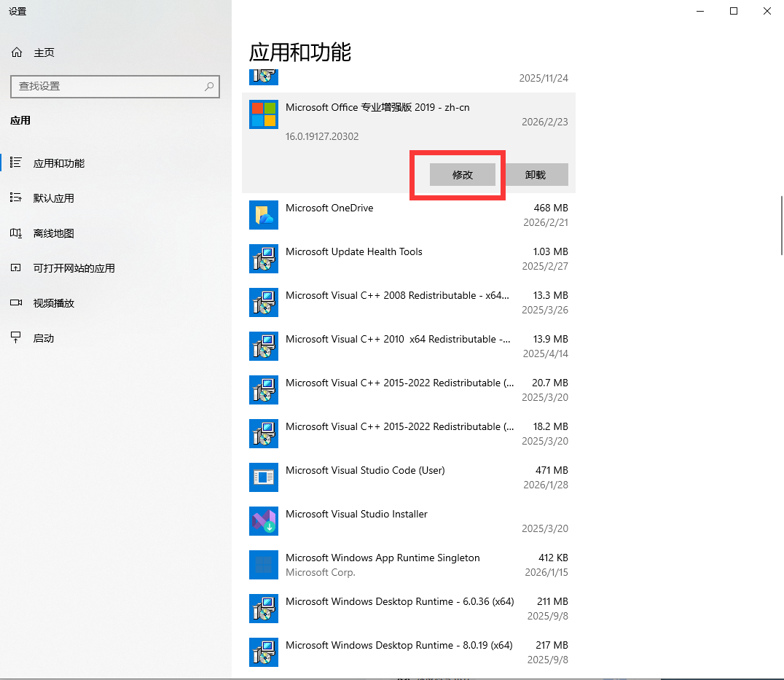The height and width of the screenshot is (680, 784).
Task: Click the Desktop Runtime 6.0.36 icon
Action: (x=264, y=609)
